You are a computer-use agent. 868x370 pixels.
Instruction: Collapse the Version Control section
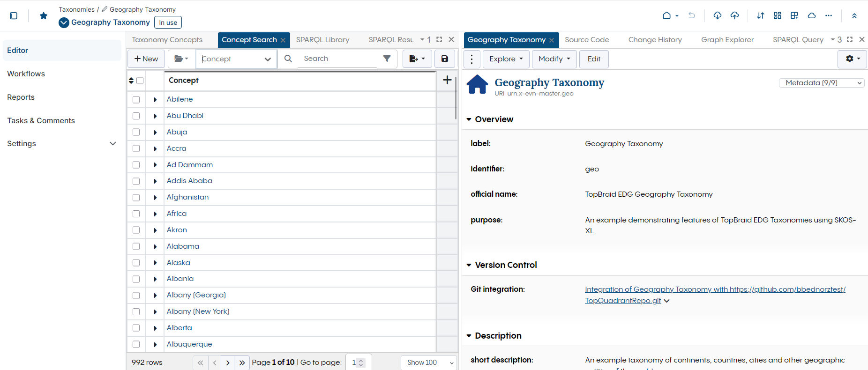point(469,265)
